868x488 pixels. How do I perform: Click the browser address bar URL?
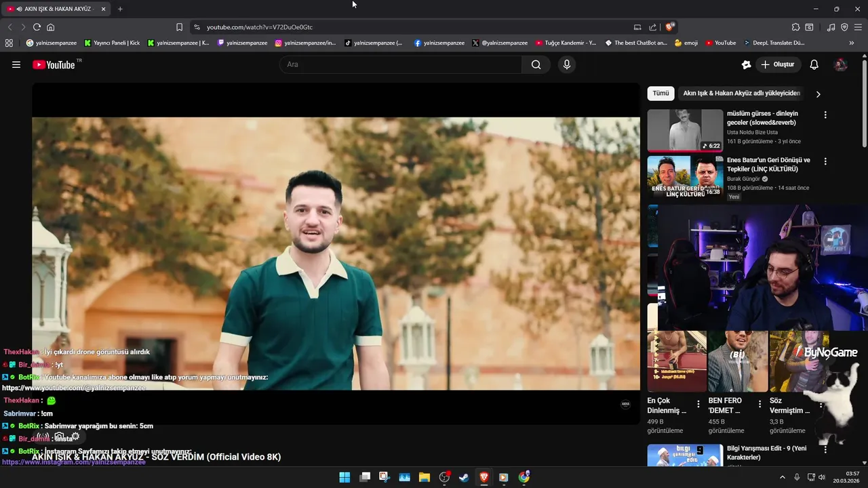point(260,27)
